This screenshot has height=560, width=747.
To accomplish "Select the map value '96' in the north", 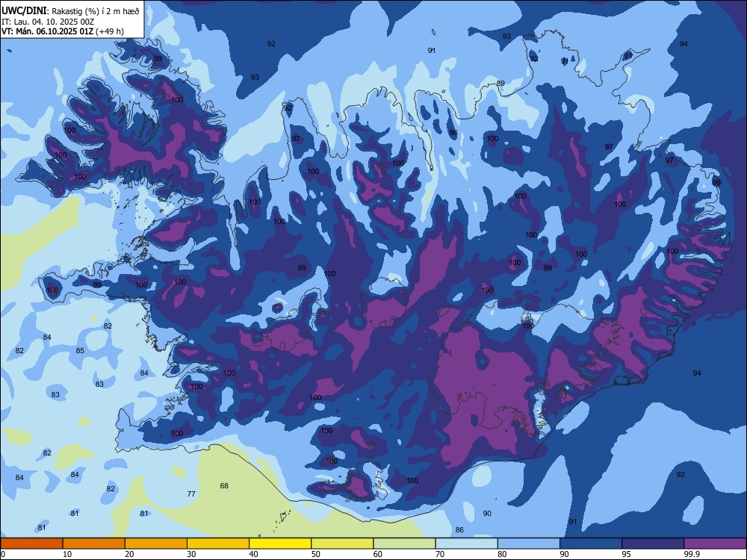I will pyautogui.click(x=453, y=133).
